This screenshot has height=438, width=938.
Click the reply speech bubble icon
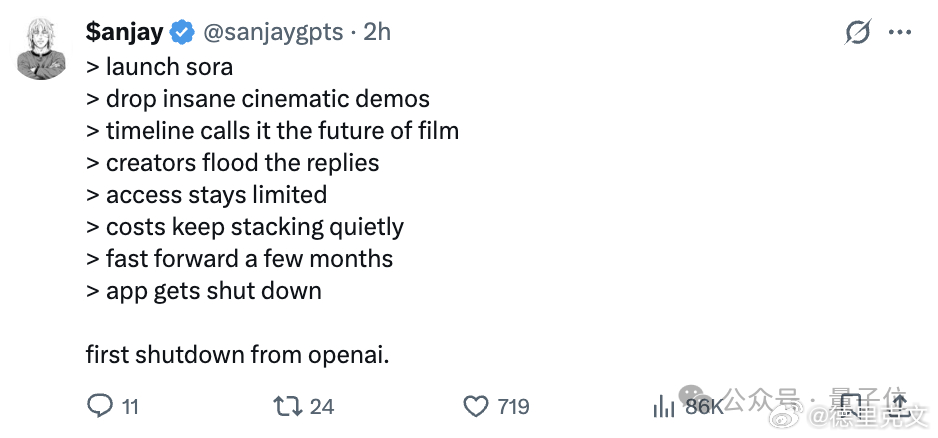coord(100,406)
